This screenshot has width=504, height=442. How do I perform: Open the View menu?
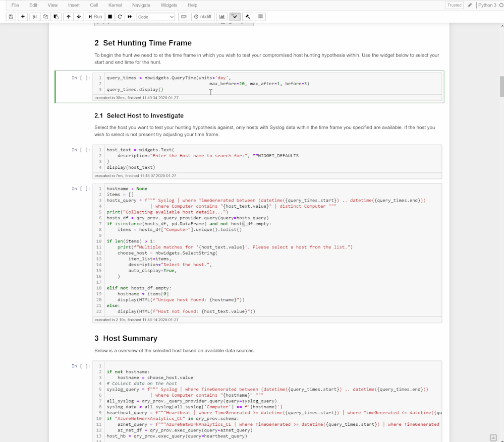[x=52, y=5]
